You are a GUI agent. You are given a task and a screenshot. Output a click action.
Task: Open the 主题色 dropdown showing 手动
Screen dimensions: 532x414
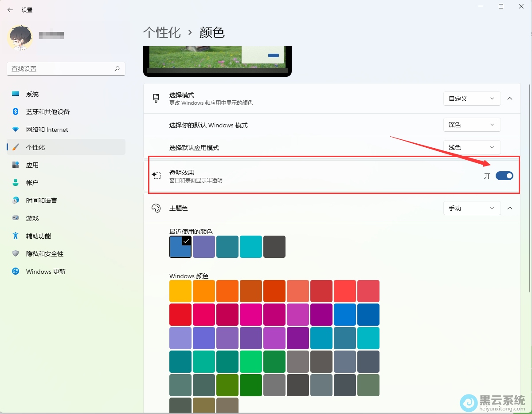click(472, 208)
